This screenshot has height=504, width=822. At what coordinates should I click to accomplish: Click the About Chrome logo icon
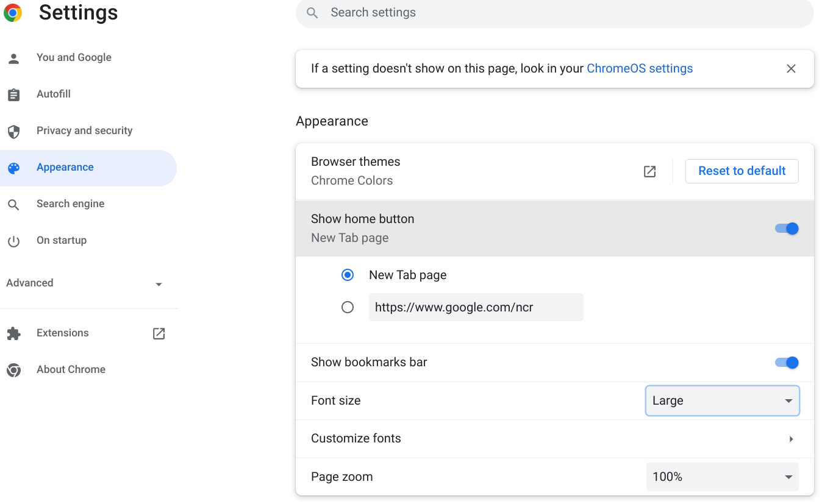tap(13, 370)
